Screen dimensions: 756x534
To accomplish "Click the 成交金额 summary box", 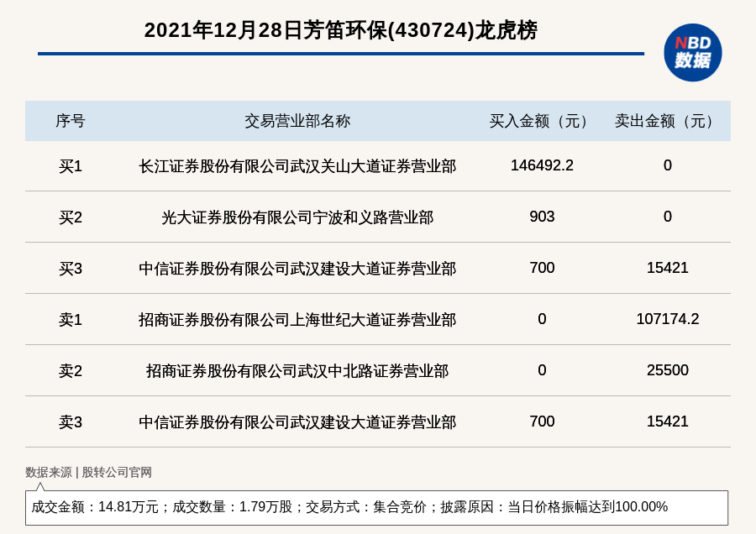I will (376, 507).
